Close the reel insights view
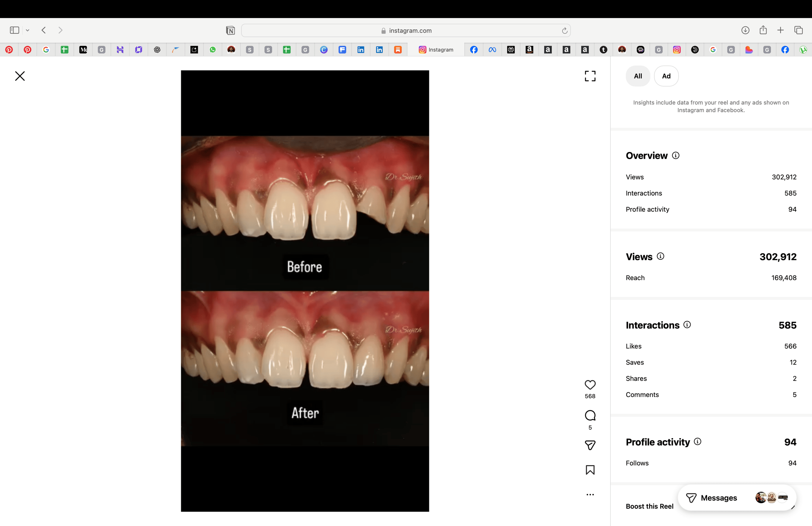812x526 pixels. 20,76
